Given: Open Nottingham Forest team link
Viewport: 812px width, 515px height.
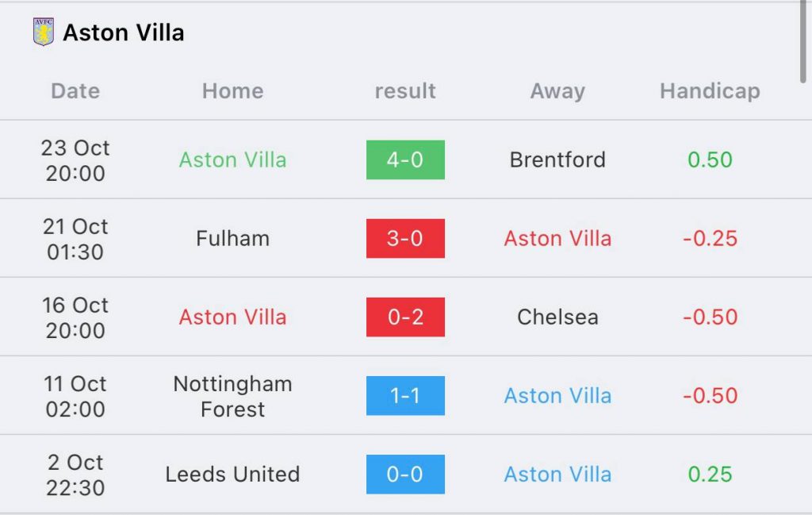Looking at the screenshot, I should (233, 396).
